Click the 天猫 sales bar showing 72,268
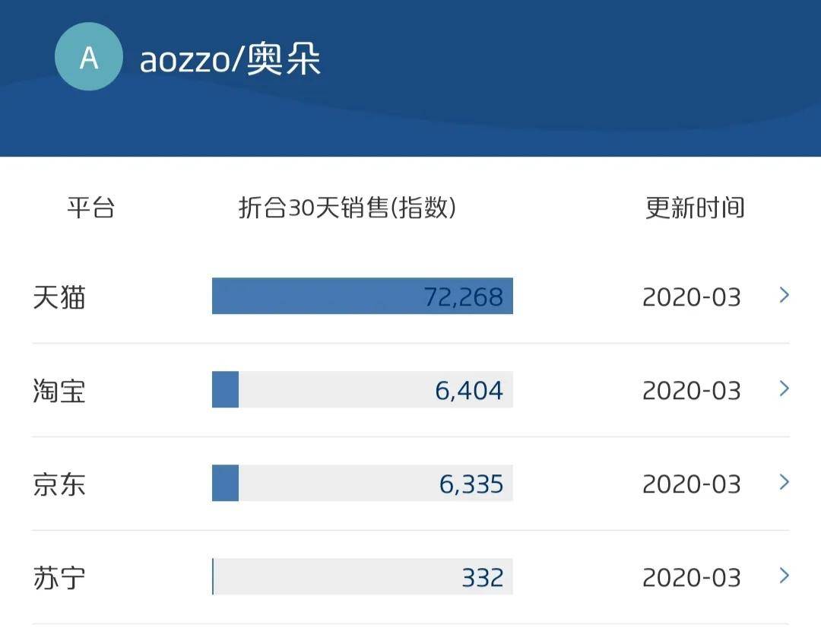Screen dimensions: 821x644 point(362,296)
